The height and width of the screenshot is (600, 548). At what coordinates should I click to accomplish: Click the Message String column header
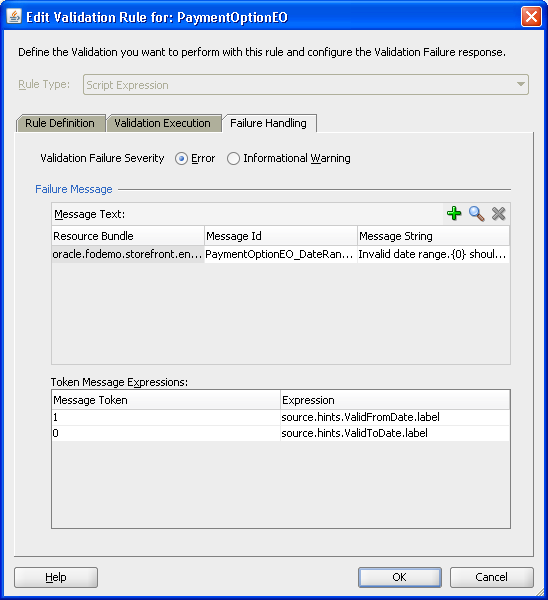(433, 236)
